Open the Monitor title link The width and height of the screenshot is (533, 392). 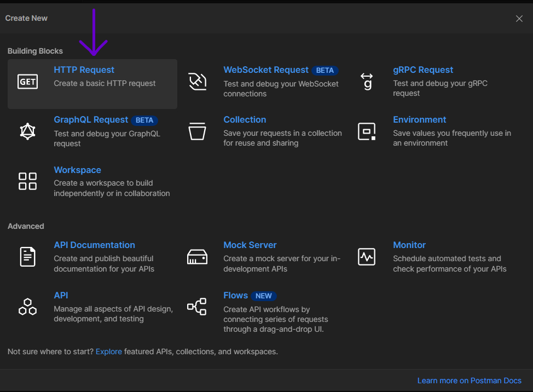tap(409, 245)
